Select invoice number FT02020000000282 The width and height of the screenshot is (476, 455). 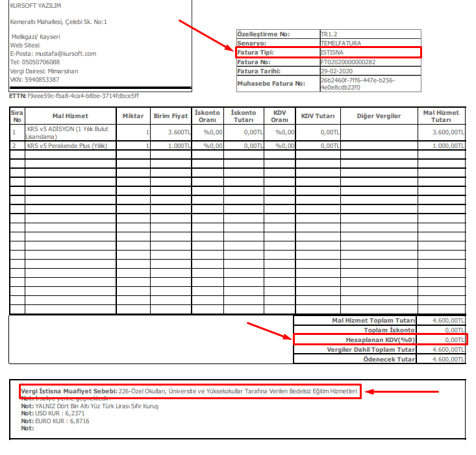(x=347, y=62)
